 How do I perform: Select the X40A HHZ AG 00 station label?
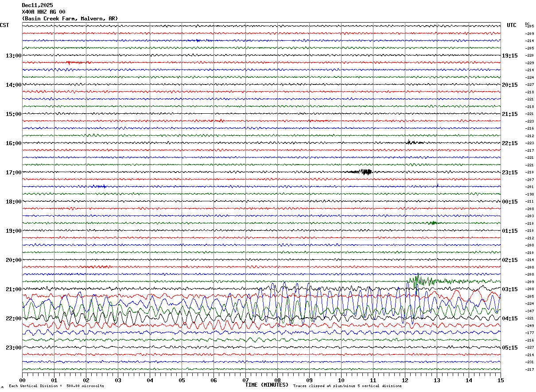(x=43, y=12)
